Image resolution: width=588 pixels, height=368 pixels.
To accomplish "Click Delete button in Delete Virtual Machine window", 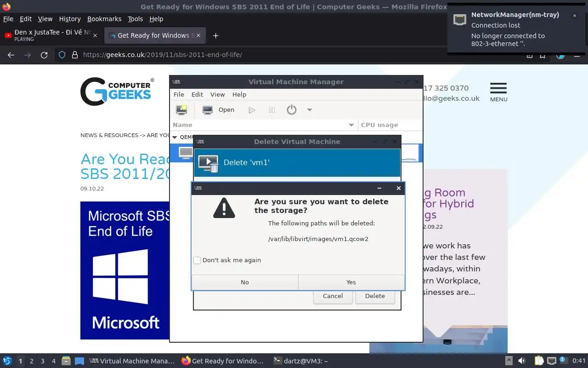I will pos(375,296).
